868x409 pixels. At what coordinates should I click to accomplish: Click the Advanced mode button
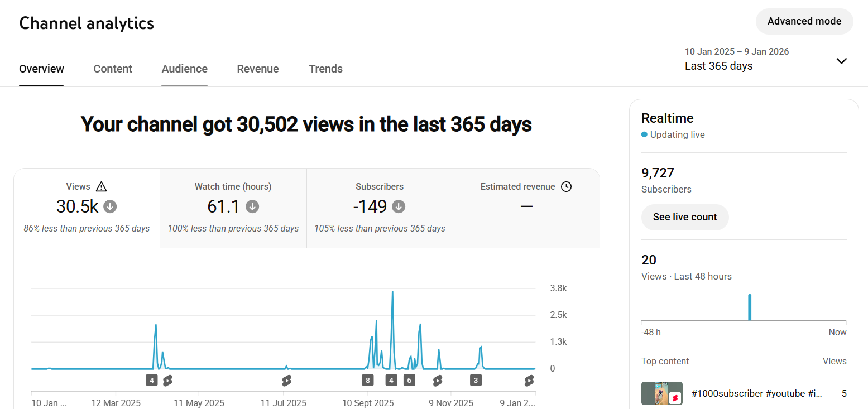tap(804, 21)
